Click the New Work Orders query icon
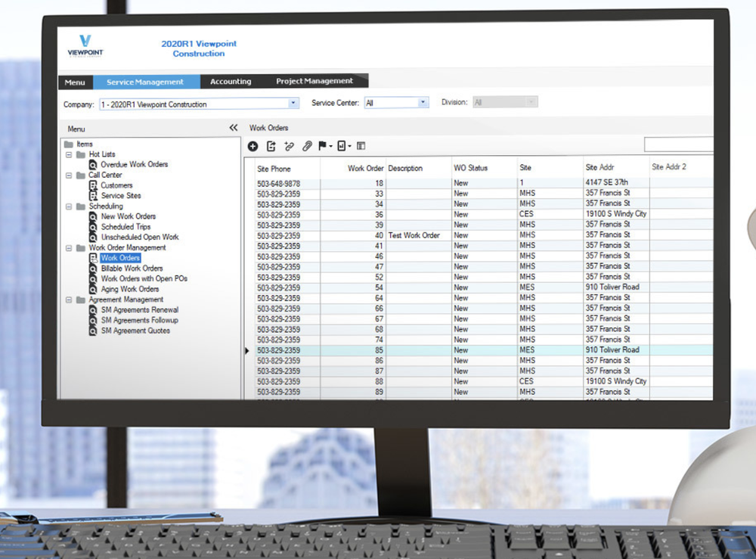This screenshot has height=559, width=756. point(93,216)
